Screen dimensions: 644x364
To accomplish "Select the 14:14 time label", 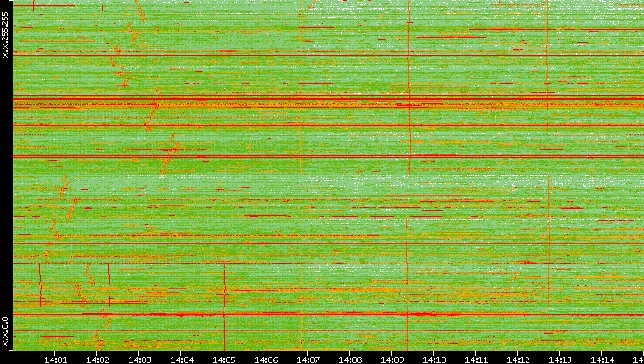I will tap(602, 360).
